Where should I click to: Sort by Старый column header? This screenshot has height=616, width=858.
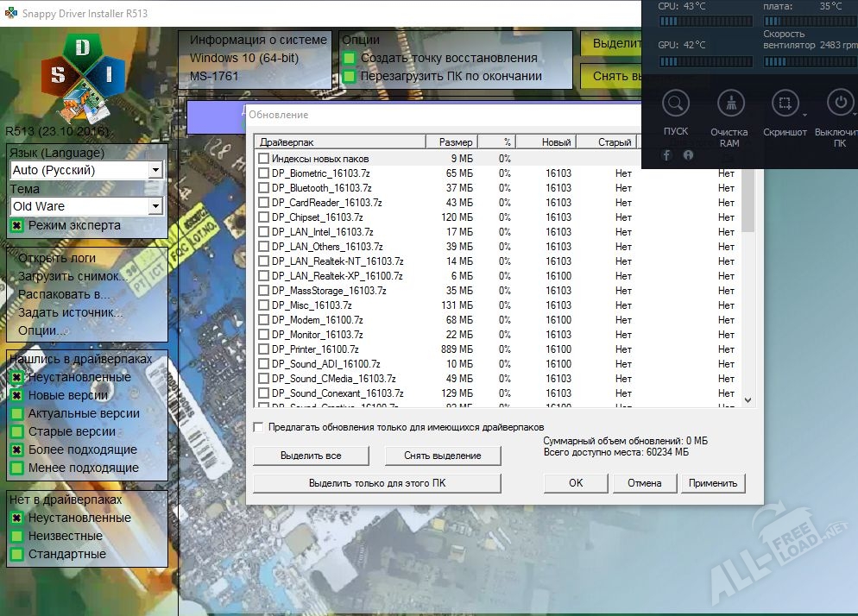pyautogui.click(x=608, y=142)
